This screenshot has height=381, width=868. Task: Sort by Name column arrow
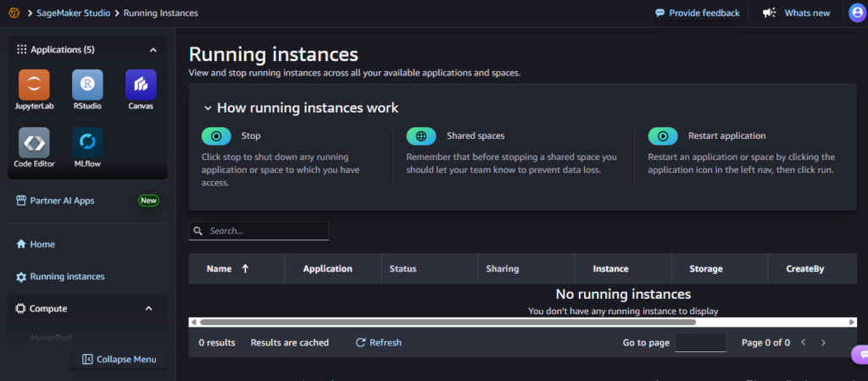(x=245, y=268)
